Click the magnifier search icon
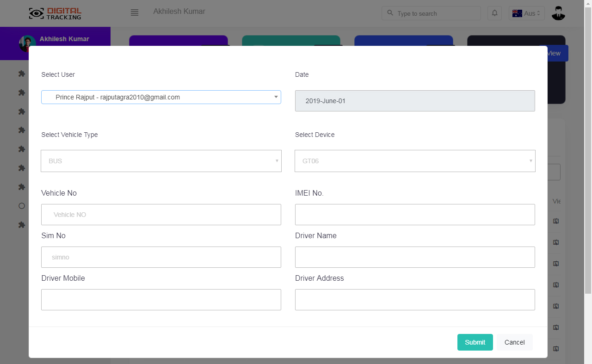The width and height of the screenshot is (592, 364). [390, 13]
